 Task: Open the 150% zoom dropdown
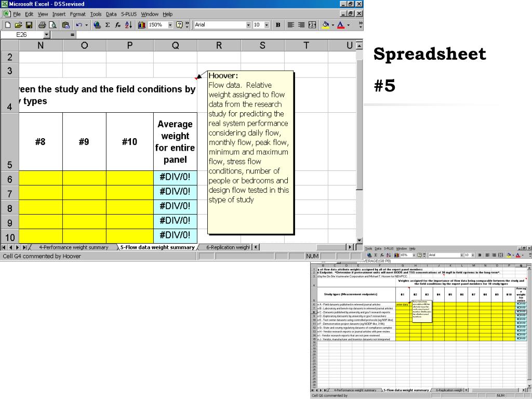(170, 25)
